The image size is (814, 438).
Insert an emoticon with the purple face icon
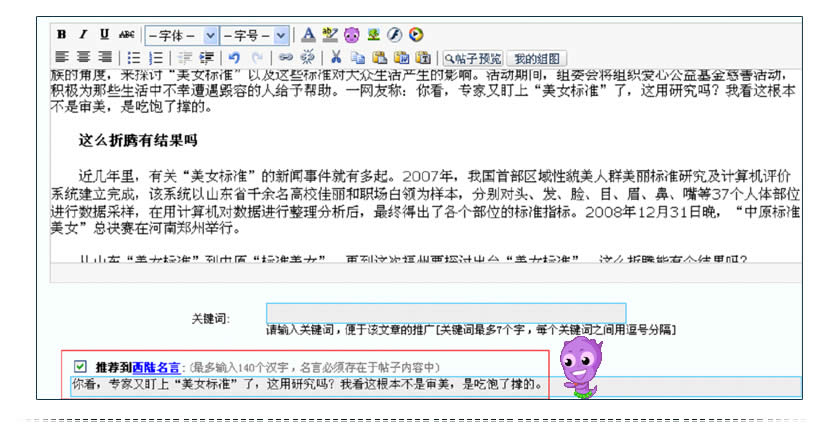pos(351,35)
